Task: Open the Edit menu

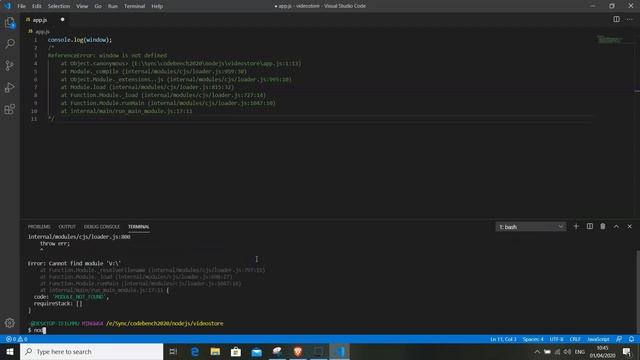Action: [37, 6]
